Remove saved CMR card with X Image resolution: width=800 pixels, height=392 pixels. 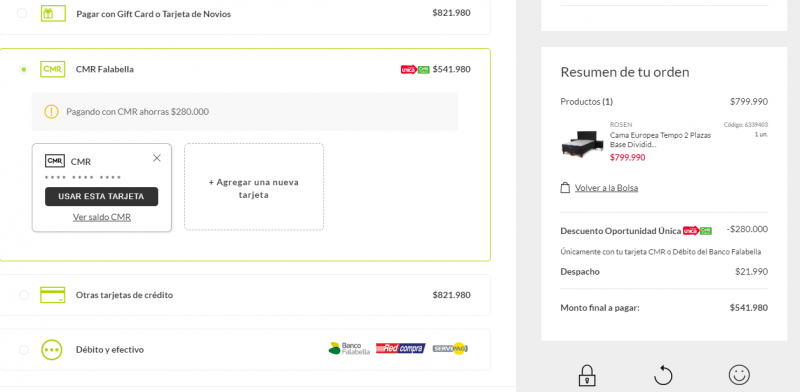[x=157, y=158]
